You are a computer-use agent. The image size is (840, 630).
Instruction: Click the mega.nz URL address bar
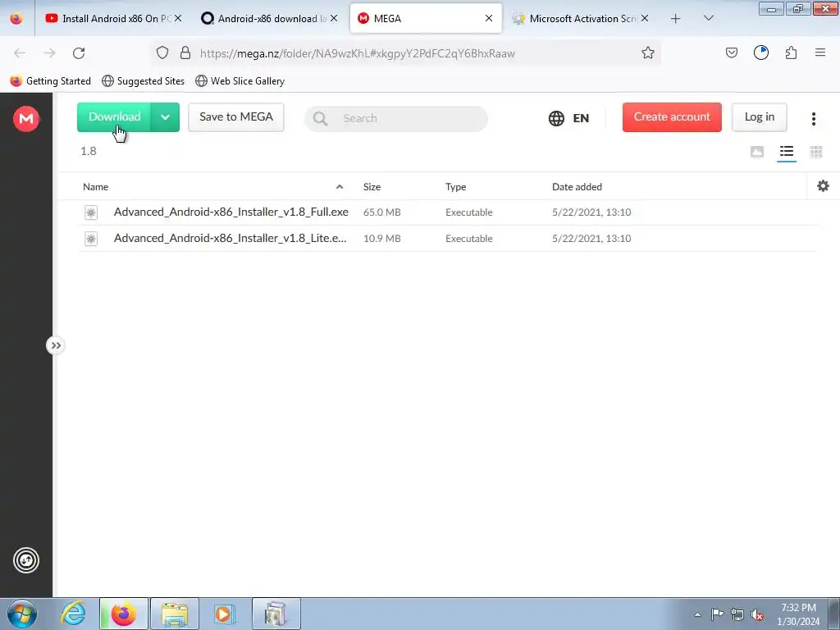358,53
